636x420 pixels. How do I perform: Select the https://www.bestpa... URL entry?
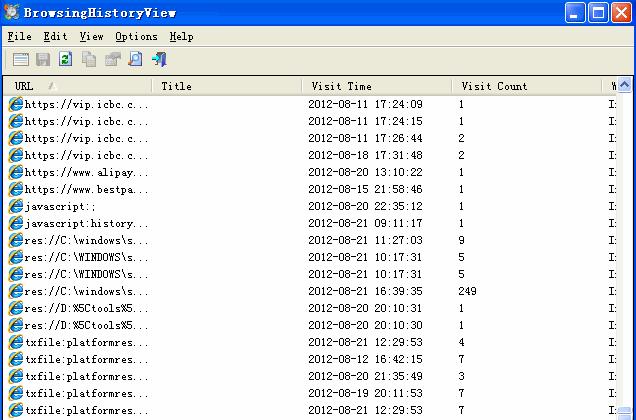[87, 190]
